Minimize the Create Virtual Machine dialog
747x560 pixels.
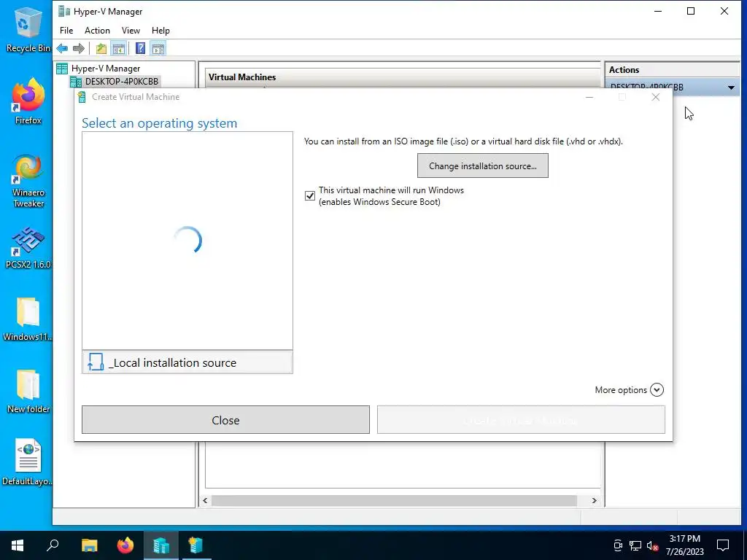[x=589, y=97]
